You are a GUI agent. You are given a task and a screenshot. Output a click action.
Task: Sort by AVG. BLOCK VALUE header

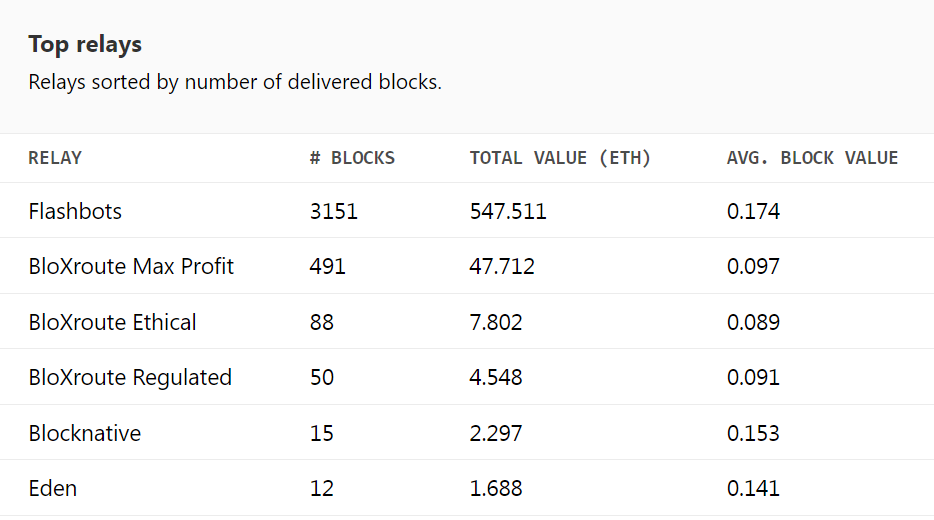click(x=812, y=158)
